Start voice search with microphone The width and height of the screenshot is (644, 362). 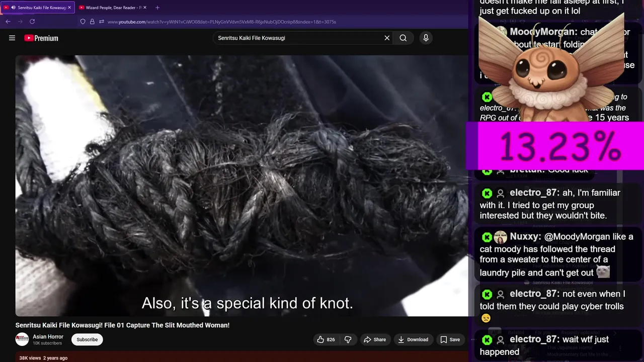[x=426, y=38]
